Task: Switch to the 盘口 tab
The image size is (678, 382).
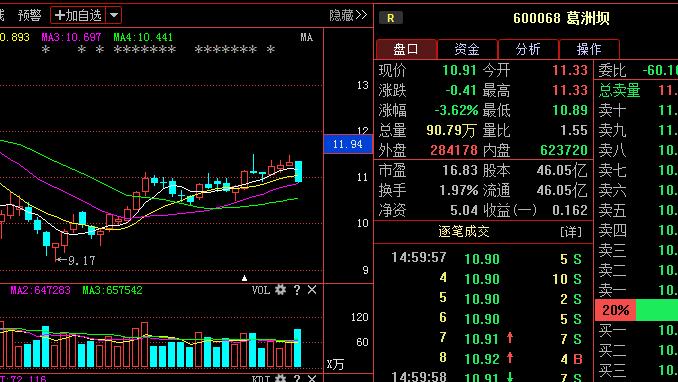Action: (406, 49)
